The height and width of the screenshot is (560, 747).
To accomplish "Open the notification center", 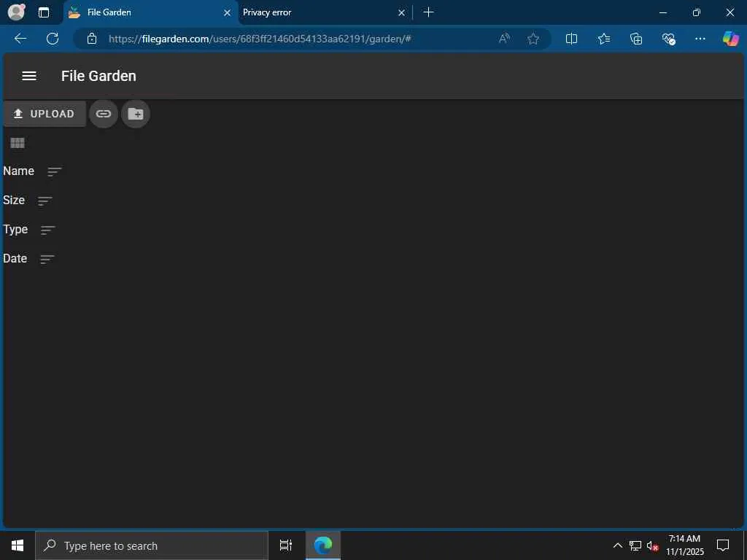I will 723,545.
